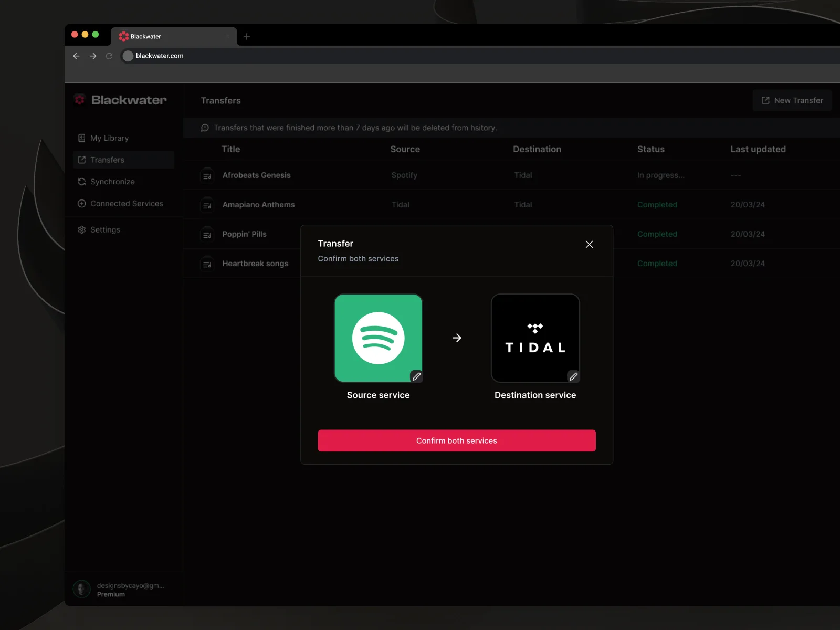This screenshot has height=630, width=840.
Task: Open Synchronize in sidebar
Action: click(124, 182)
